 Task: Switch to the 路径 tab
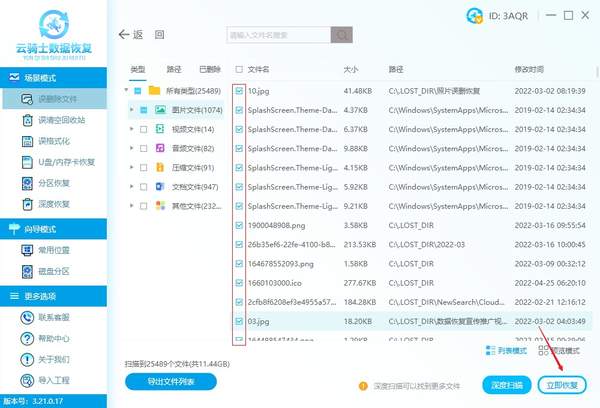(174, 69)
